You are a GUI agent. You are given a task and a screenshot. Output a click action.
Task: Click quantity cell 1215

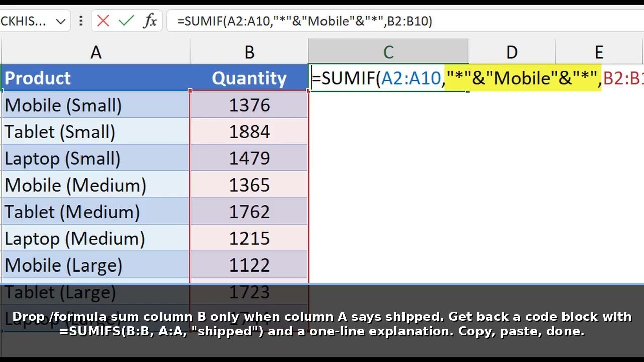coord(249,238)
